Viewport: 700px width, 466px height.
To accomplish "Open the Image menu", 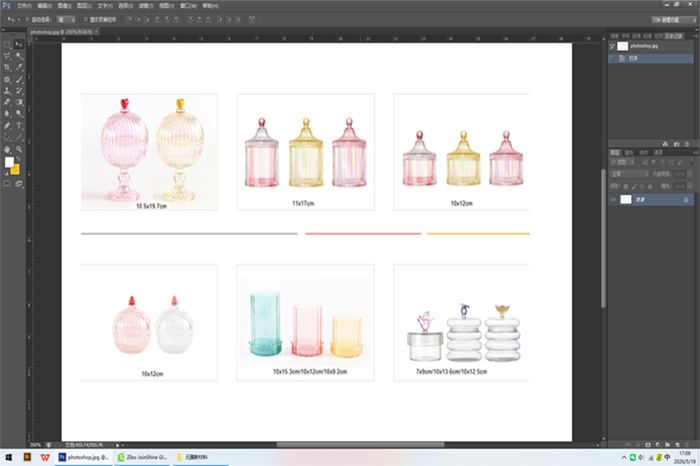I will 64,6.
